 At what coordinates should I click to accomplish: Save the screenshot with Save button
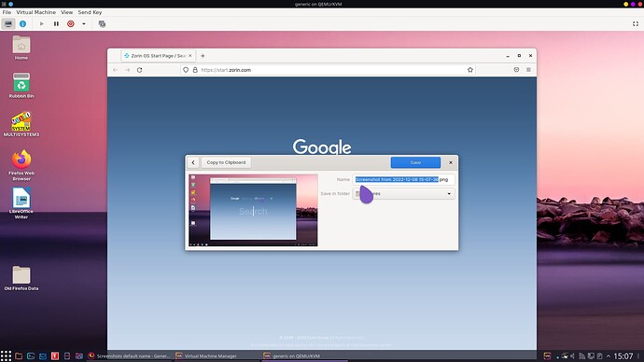click(415, 162)
